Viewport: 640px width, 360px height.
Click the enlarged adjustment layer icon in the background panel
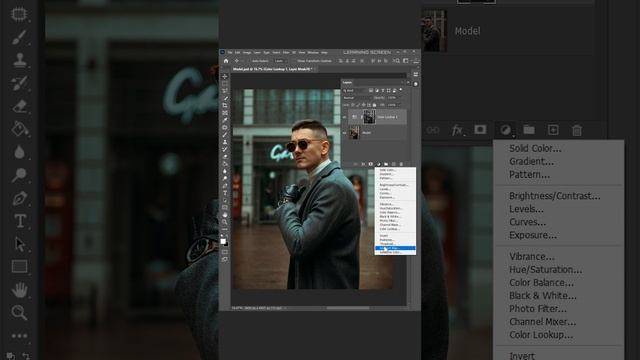(505, 130)
